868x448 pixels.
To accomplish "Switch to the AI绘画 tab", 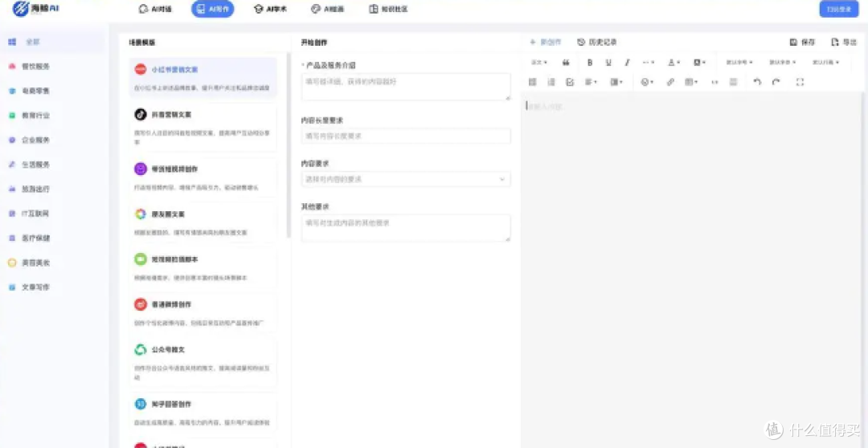I will point(327,9).
